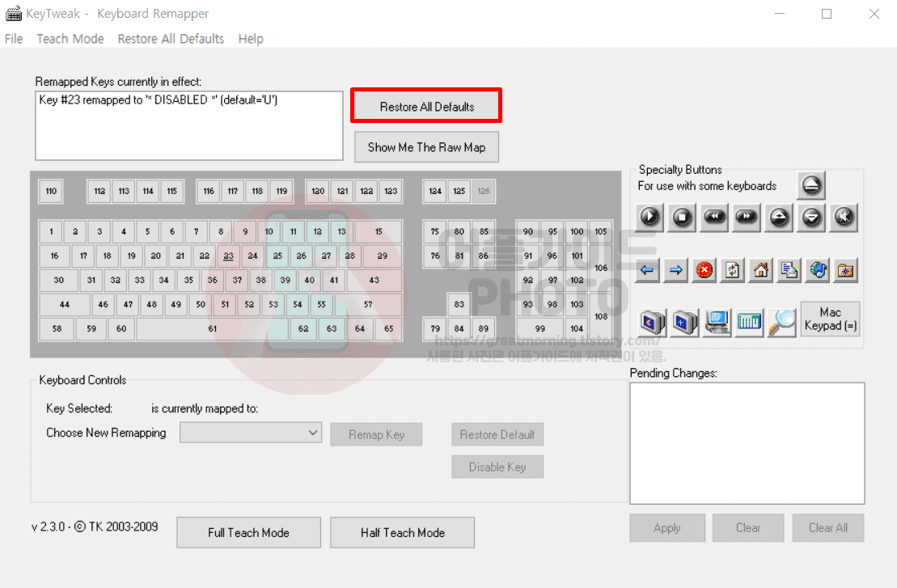Click the Sleep moon monitor icon
This screenshot has width=897, height=588.
652,322
